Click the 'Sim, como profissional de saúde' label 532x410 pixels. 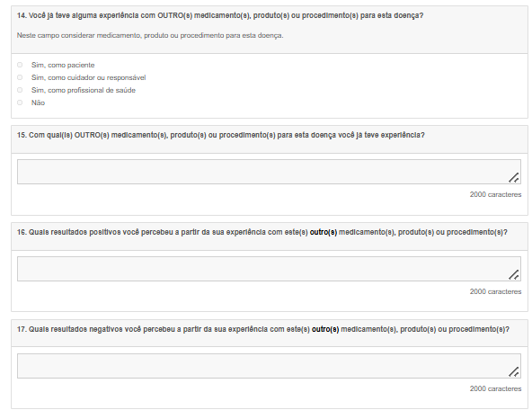click(84, 90)
